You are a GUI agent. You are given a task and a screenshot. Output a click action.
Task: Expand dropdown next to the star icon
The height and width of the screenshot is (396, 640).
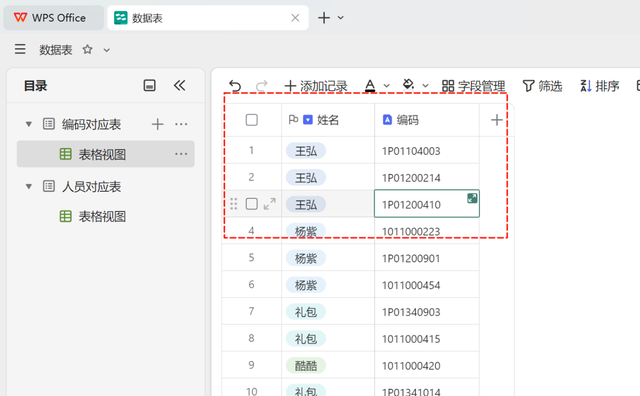coord(107,50)
